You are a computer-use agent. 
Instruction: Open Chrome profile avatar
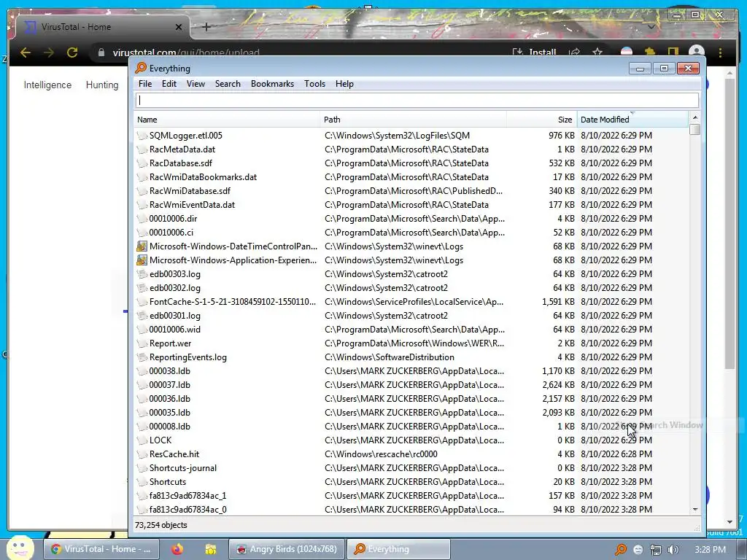pyautogui.click(x=697, y=52)
